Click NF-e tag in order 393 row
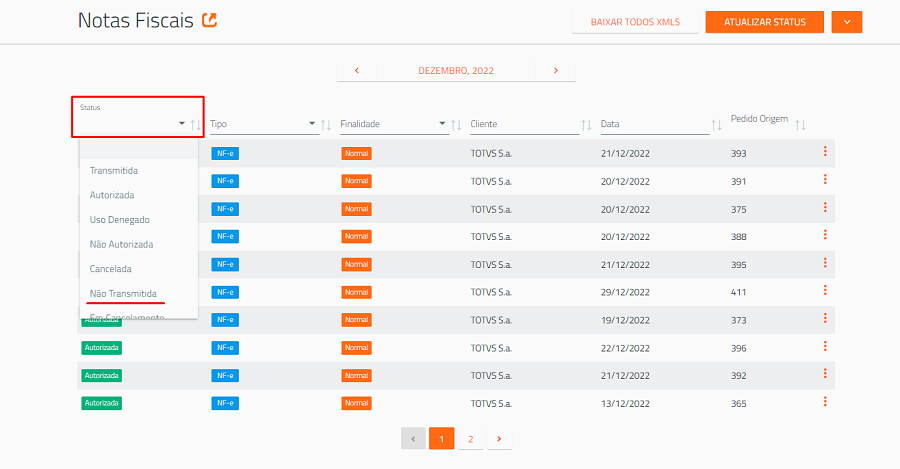This screenshot has height=469, width=900. [x=225, y=153]
